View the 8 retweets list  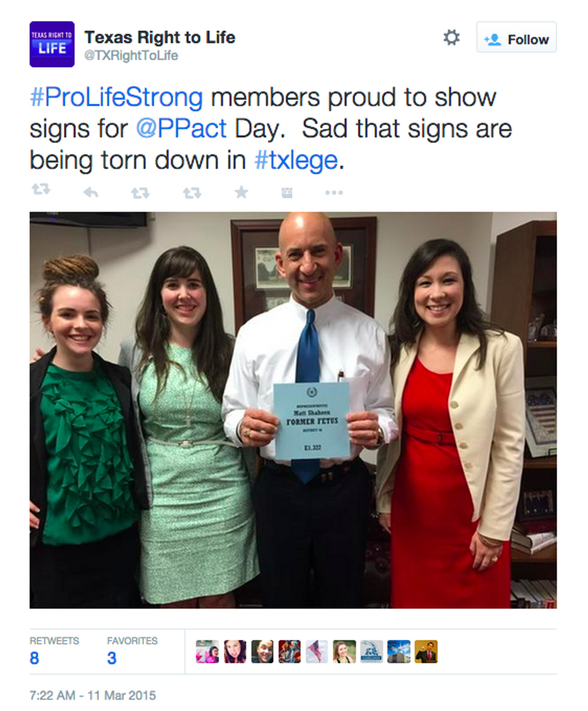point(54,651)
